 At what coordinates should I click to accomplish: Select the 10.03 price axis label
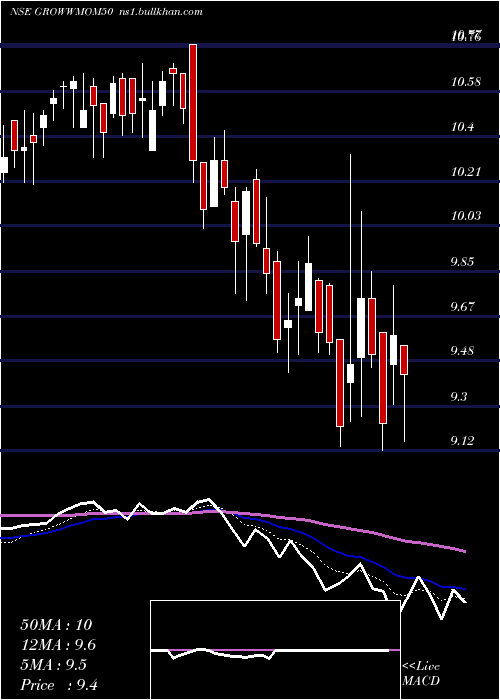[x=466, y=216]
